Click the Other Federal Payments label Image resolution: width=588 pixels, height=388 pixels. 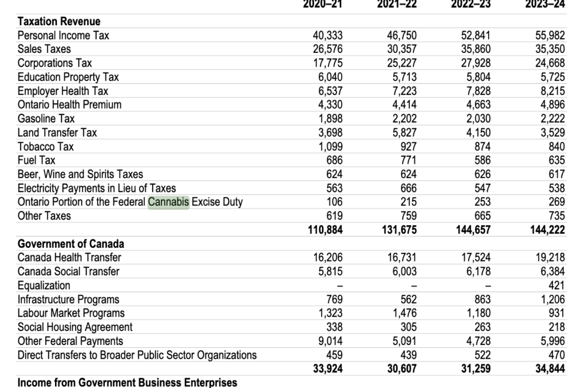(x=71, y=341)
